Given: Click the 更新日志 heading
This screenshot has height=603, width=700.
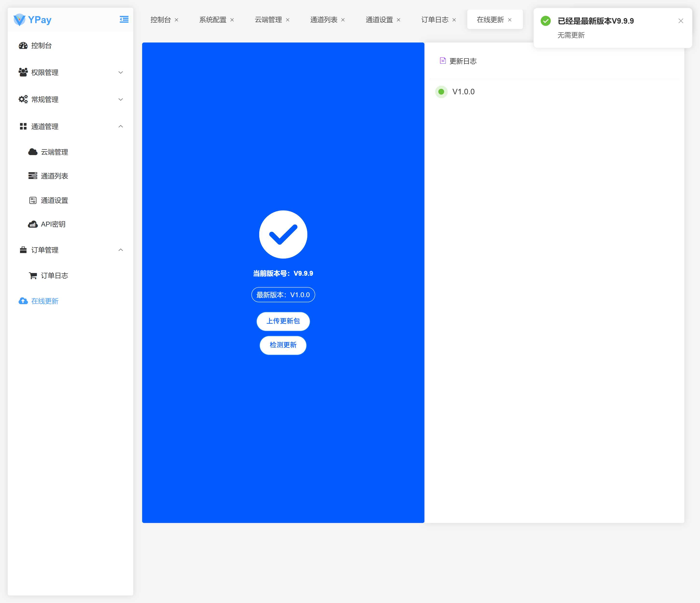Looking at the screenshot, I should 463,61.
